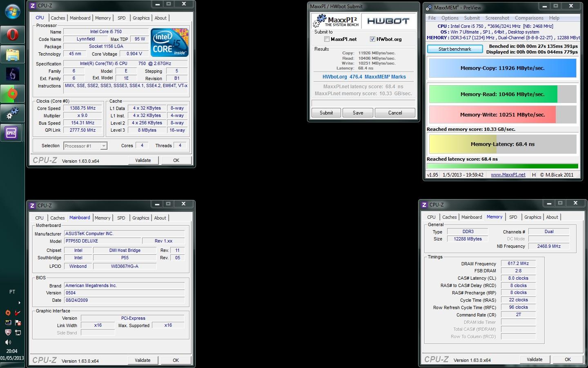
Task: Open the Windows Start orb
Action: pyautogui.click(x=12, y=12)
